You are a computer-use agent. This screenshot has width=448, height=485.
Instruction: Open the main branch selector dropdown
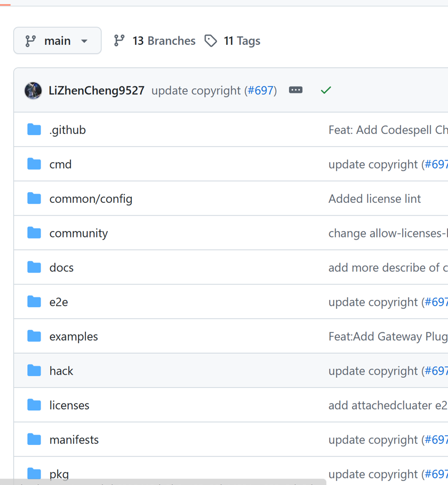click(57, 41)
